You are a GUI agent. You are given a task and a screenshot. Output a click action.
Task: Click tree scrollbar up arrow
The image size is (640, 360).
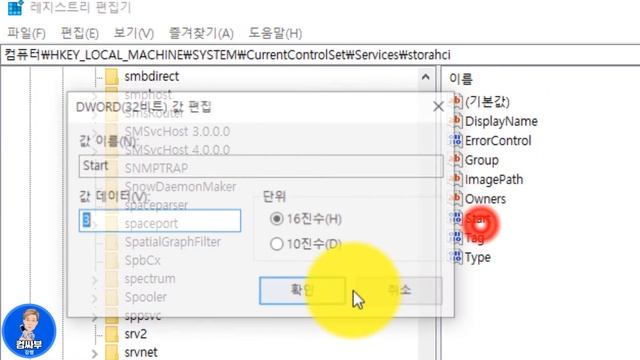[425, 77]
